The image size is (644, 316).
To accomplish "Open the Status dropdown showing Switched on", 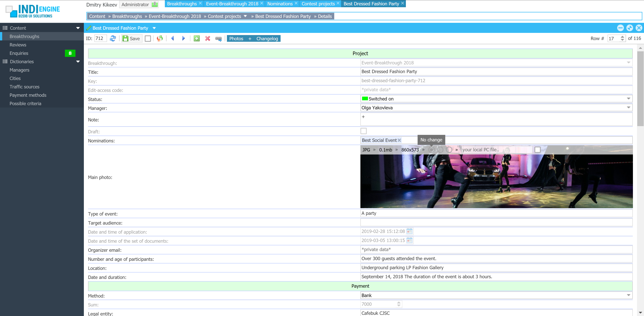I will (x=628, y=98).
